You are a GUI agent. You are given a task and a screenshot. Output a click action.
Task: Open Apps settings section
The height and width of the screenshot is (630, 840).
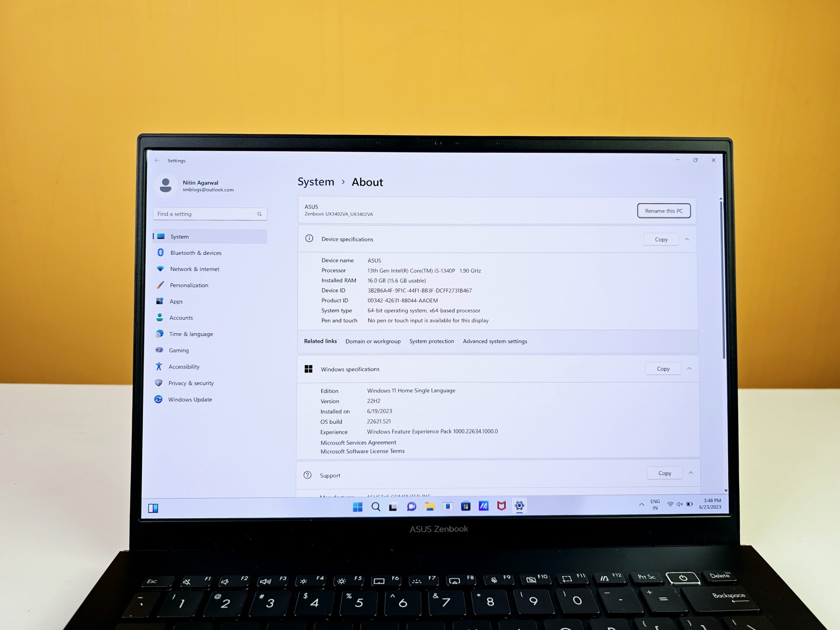[x=176, y=301]
